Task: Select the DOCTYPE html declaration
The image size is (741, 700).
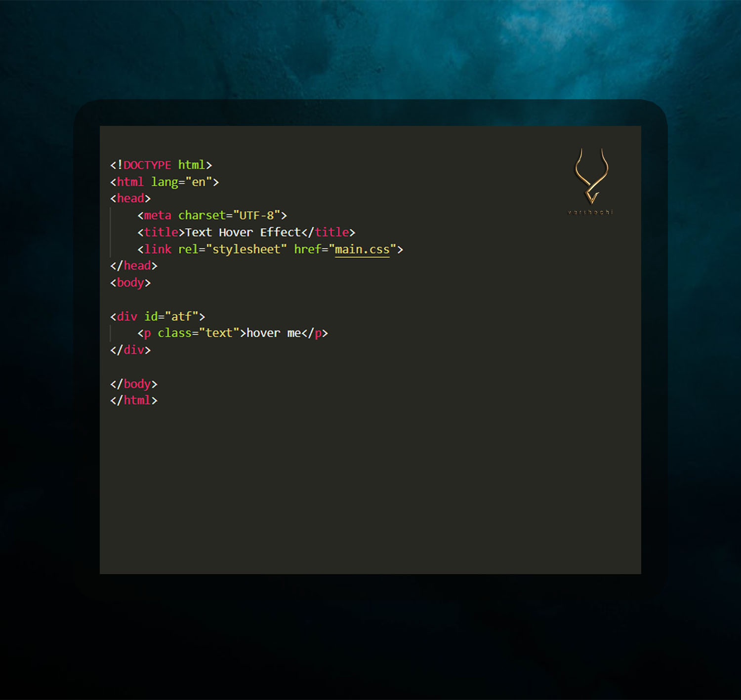Action: (161, 165)
